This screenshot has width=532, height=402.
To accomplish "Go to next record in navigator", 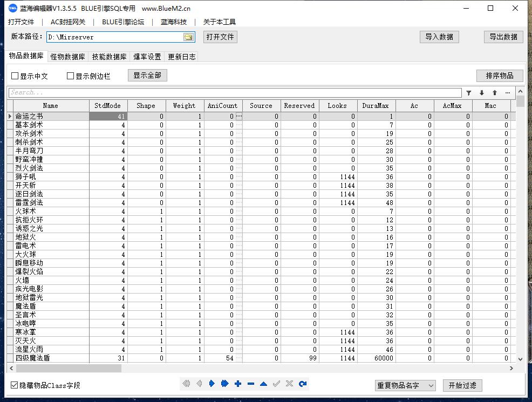I will pos(212,384).
